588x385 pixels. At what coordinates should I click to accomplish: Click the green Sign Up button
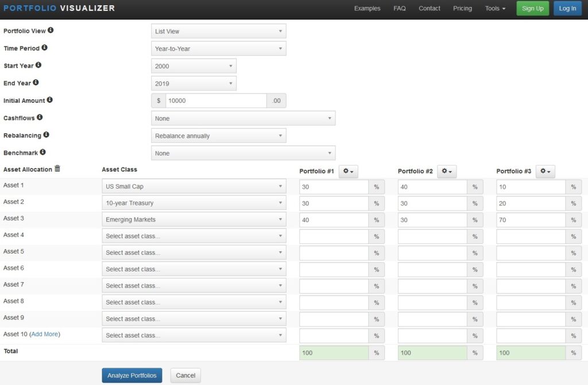tap(532, 8)
